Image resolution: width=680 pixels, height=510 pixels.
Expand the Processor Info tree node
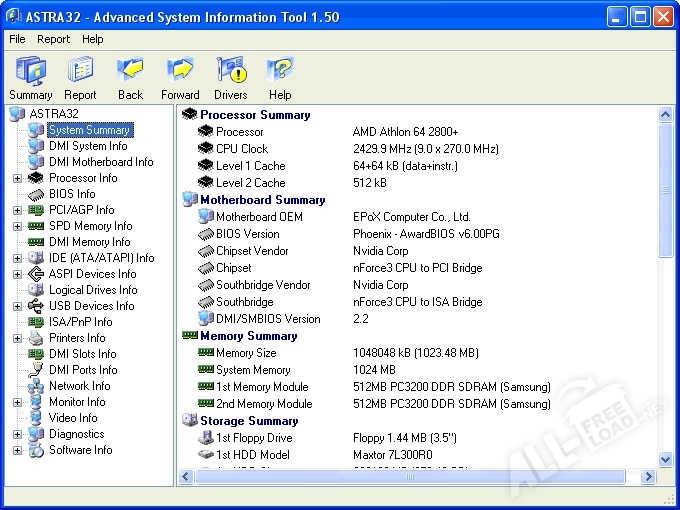(17, 178)
